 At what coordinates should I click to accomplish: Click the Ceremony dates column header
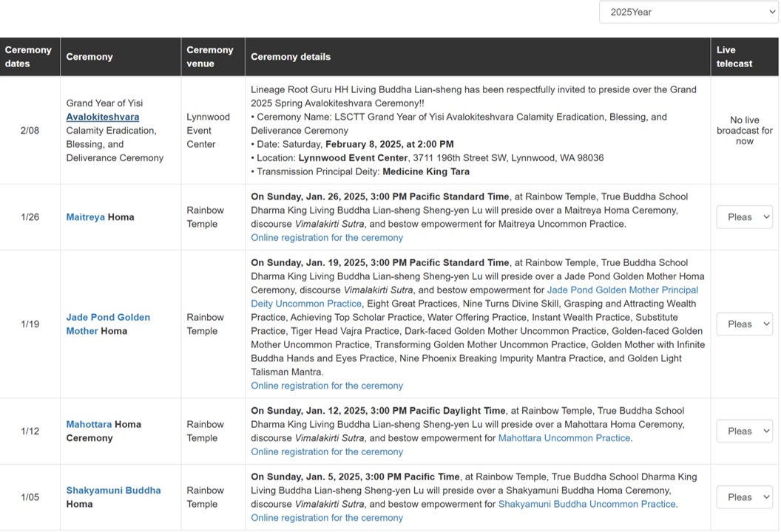[30, 57]
